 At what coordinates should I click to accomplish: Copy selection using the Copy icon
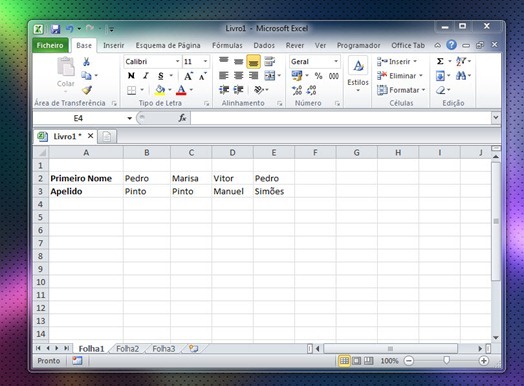click(86, 76)
